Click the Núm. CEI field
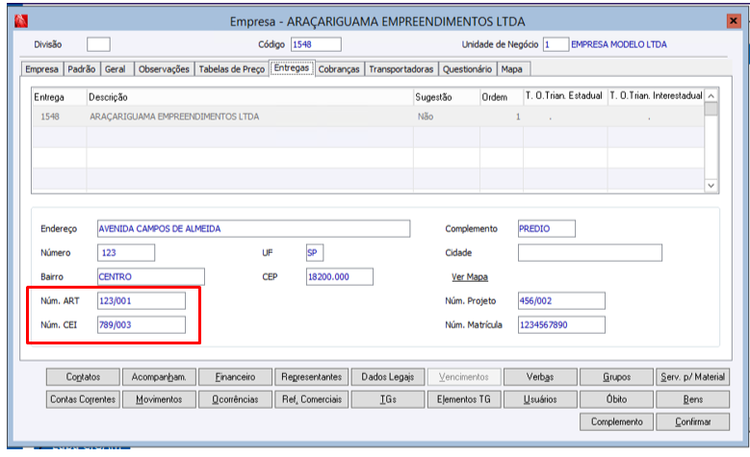The width and height of the screenshot is (750, 457). (141, 324)
